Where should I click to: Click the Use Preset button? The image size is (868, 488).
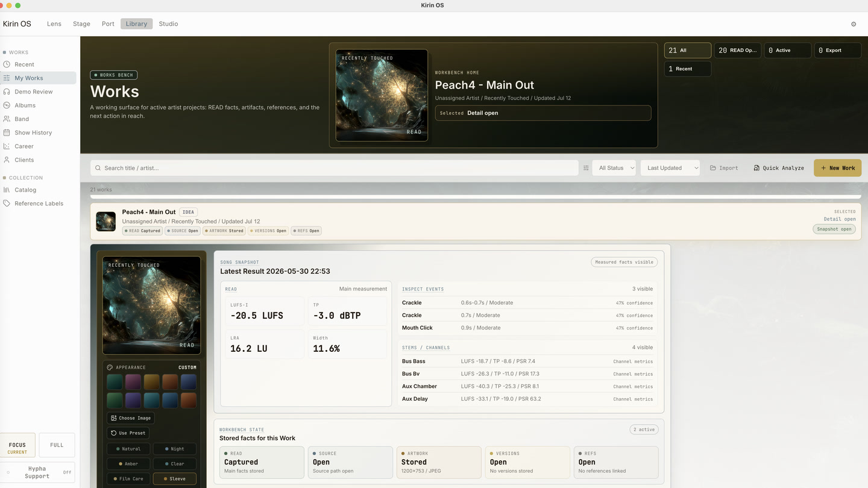128,433
